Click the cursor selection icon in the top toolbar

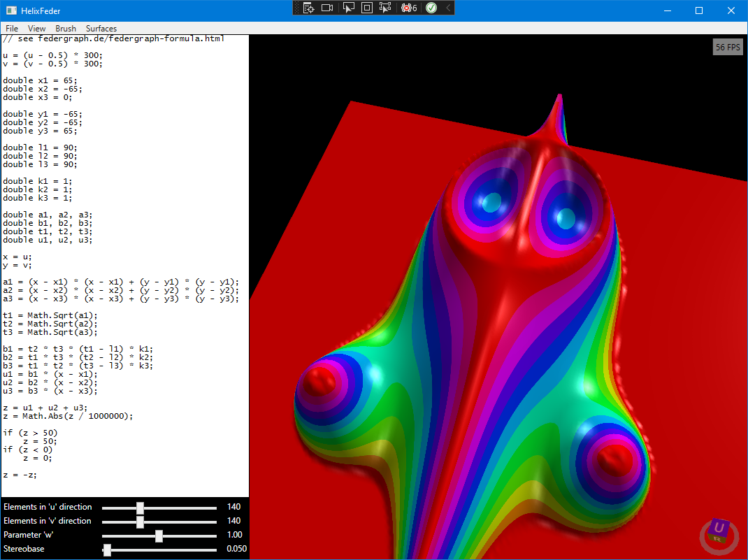348,8
